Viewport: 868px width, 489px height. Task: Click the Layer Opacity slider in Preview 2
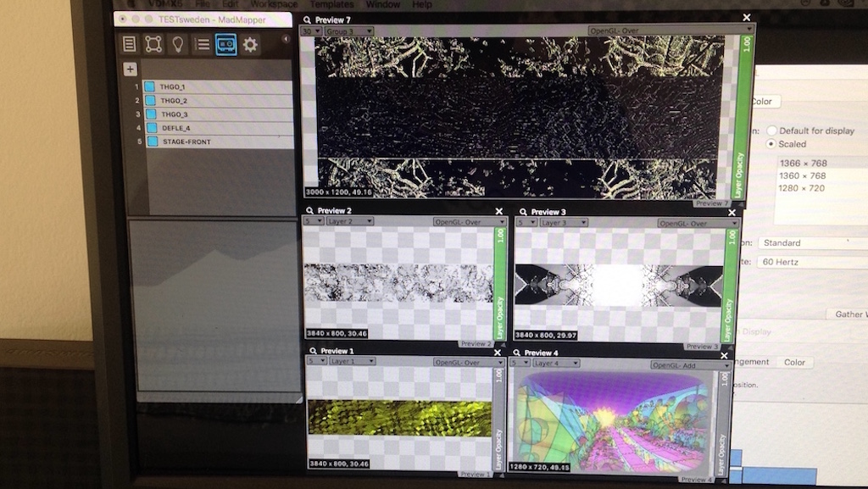coord(500,284)
